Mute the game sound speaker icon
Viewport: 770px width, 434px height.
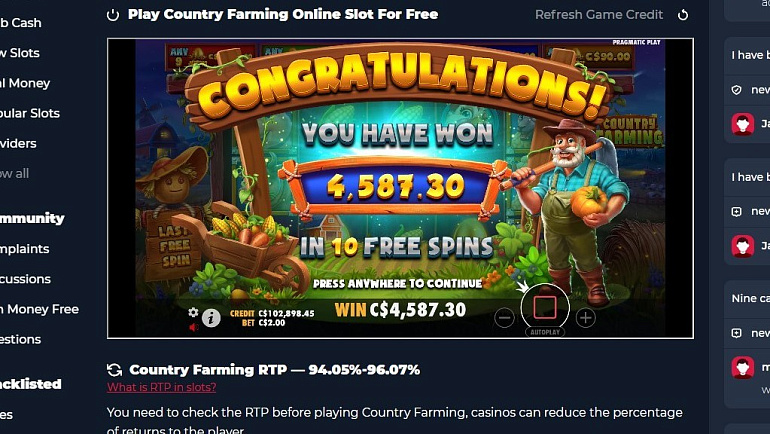coord(193,326)
